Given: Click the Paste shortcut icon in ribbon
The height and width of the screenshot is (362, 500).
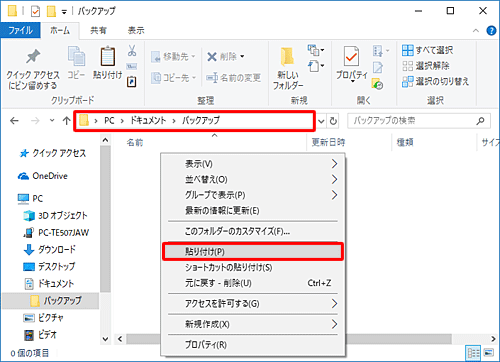Looking at the screenshot, I should (x=132, y=81).
